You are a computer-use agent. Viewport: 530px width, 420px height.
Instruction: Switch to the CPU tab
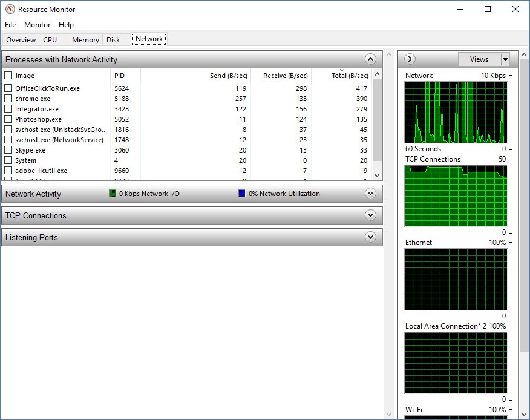point(50,40)
